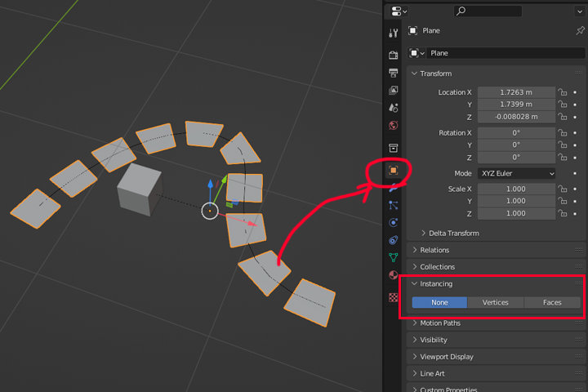Open the Render properties tab
The width and height of the screenshot is (588, 392).
point(393,56)
